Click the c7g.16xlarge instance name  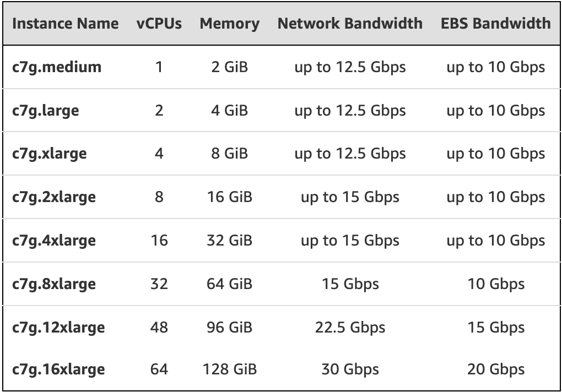click(58, 369)
